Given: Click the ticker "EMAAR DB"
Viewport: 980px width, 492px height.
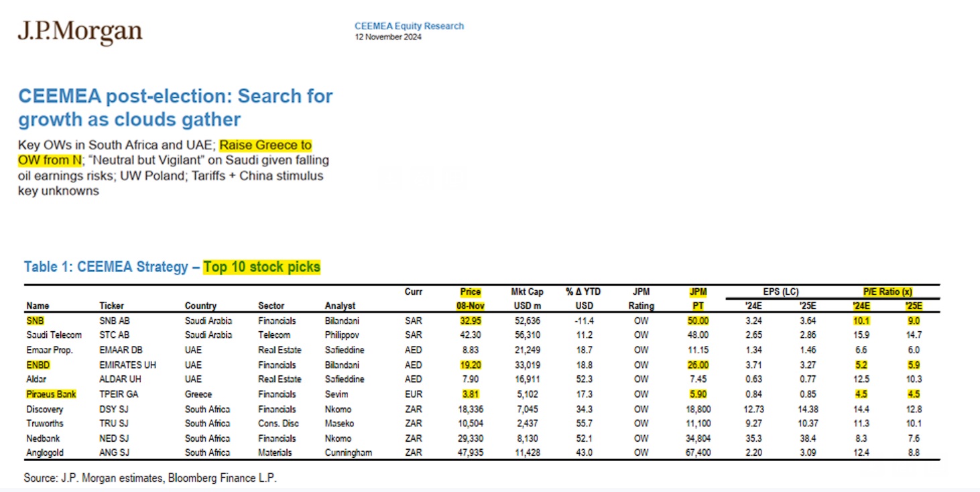Looking at the screenshot, I should point(121,350).
